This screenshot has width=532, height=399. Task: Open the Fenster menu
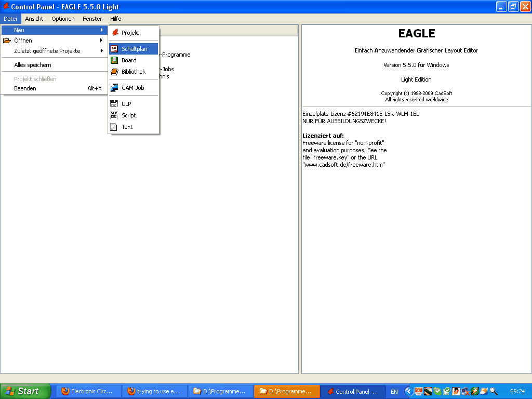click(x=92, y=19)
